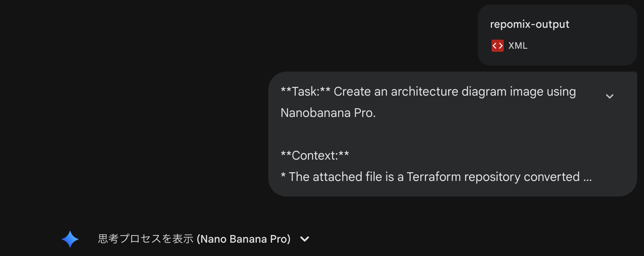Expand the truncated prompt message with chevron

[609, 96]
